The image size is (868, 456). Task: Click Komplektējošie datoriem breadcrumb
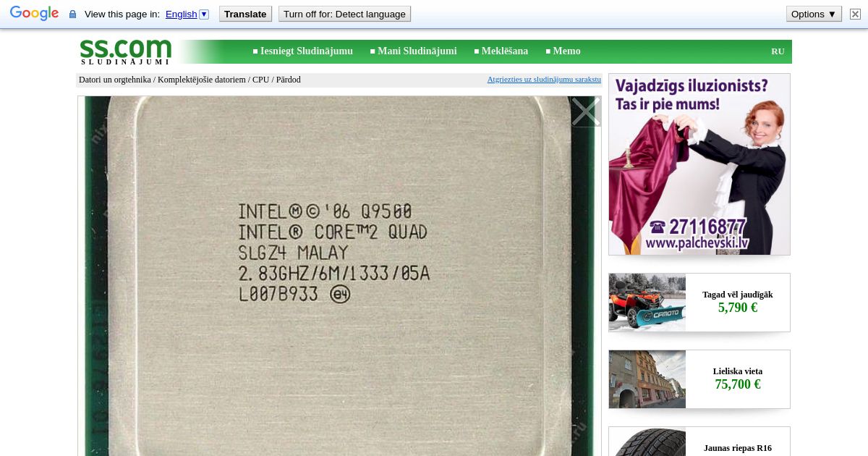(x=202, y=80)
